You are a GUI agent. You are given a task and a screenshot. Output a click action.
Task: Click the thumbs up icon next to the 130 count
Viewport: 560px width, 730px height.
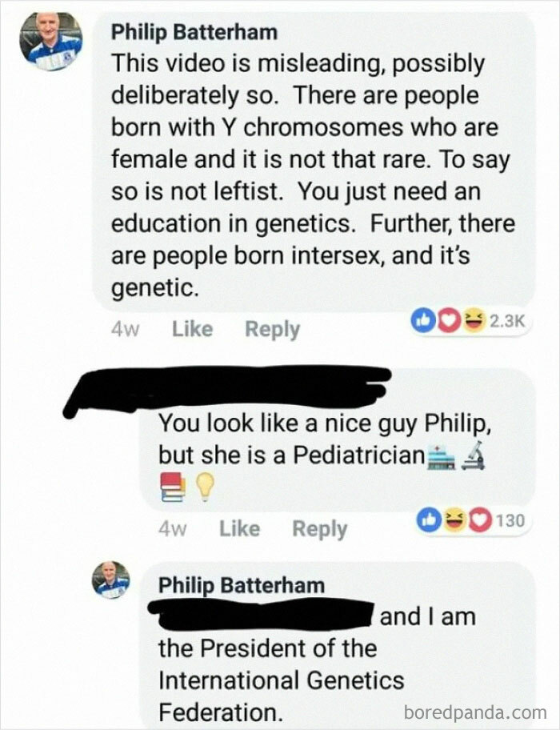(430, 519)
